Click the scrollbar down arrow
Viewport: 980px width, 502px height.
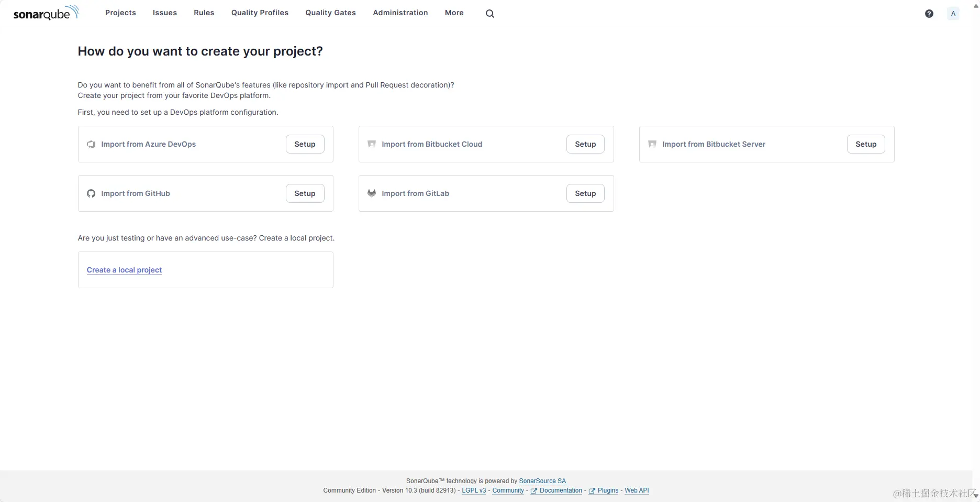pos(976,496)
